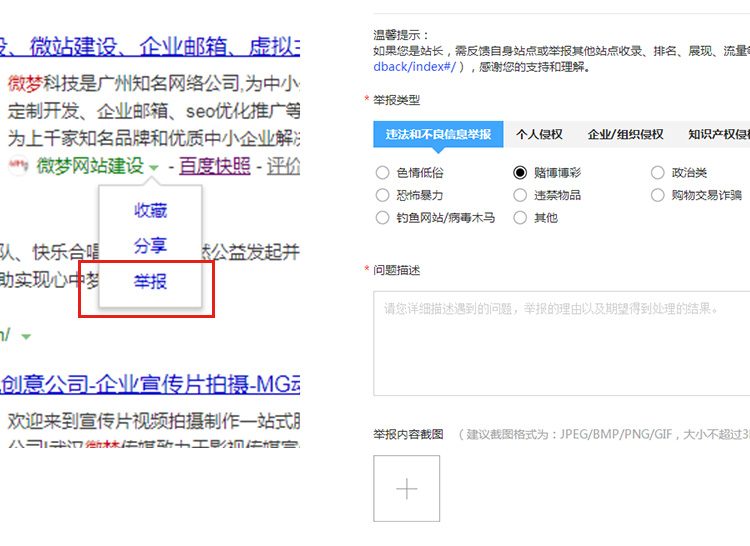Select 举报 in the dropdown menu
This screenshot has width=750, height=546.
151,282
